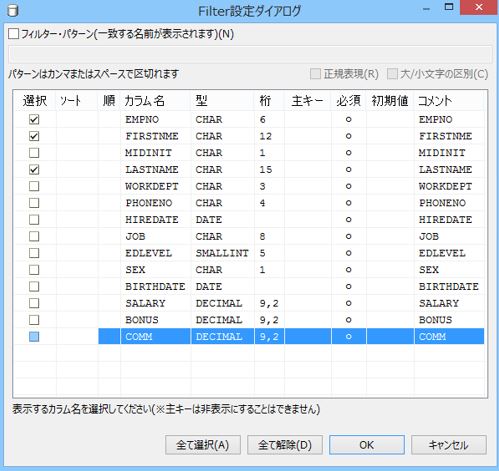Check the MIDINIT row checkbox
Viewport: 499px width, 471px height.
pyautogui.click(x=34, y=153)
